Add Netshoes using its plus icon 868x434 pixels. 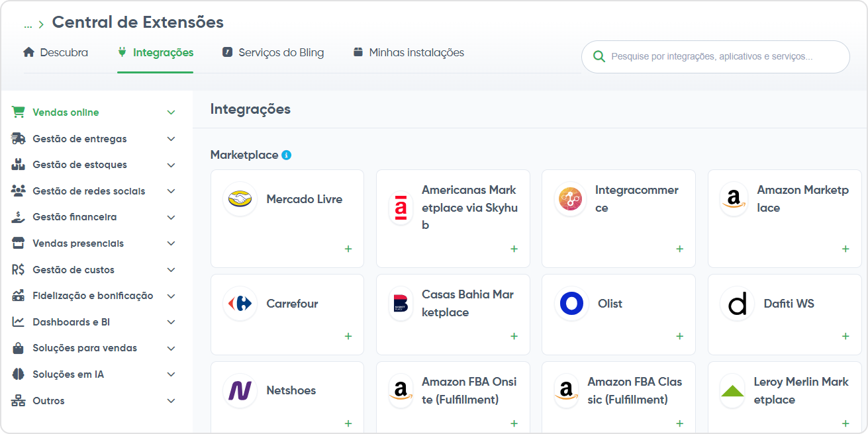point(348,423)
